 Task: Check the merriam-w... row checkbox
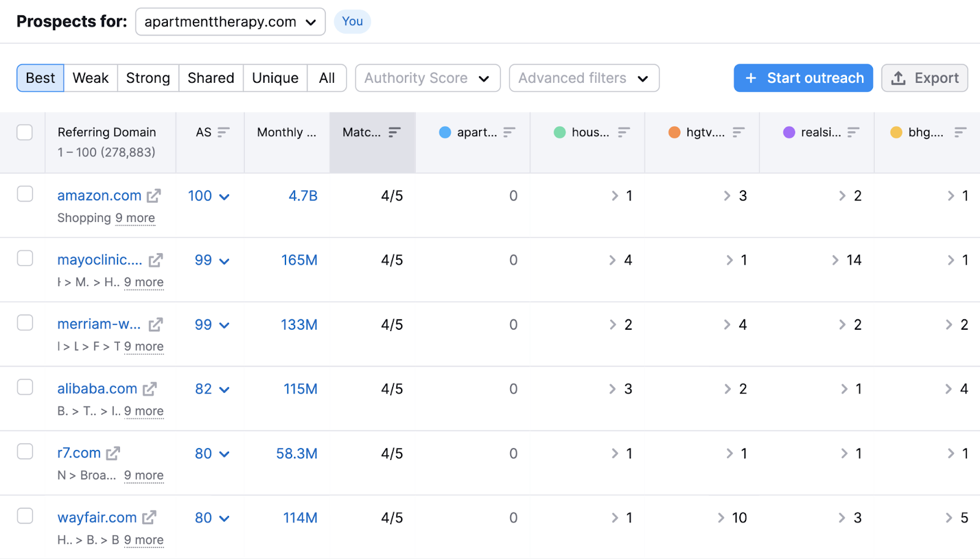tap(24, 322)
